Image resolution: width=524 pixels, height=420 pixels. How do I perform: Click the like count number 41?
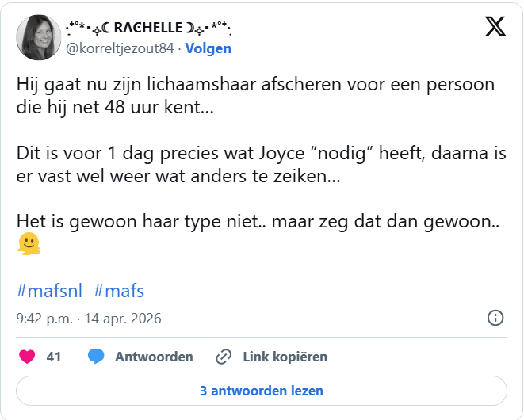click(54, 357)
